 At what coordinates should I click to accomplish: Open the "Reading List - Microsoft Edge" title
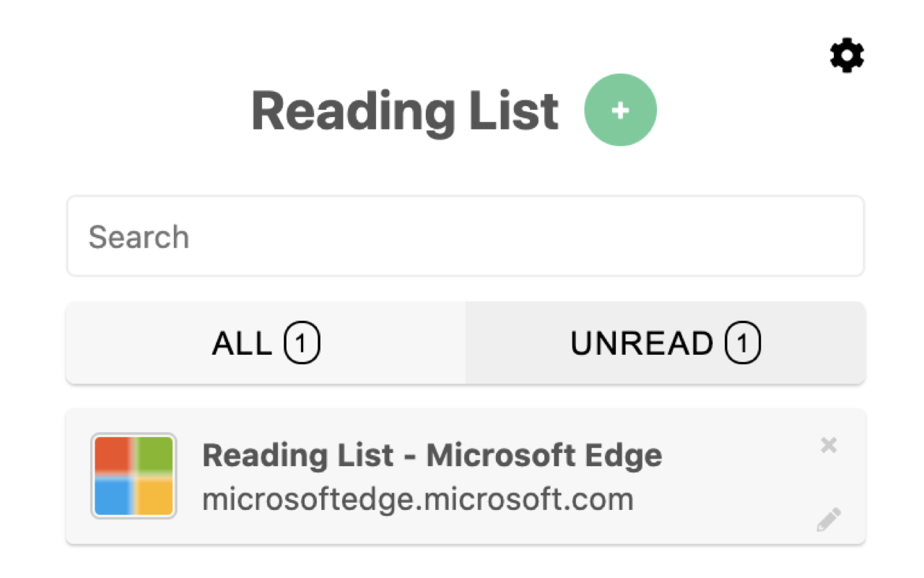432,455
